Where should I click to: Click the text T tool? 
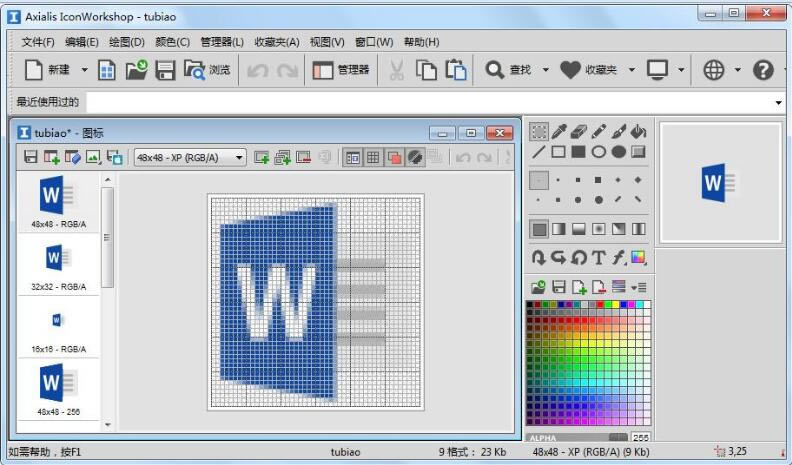pos(599,257)
